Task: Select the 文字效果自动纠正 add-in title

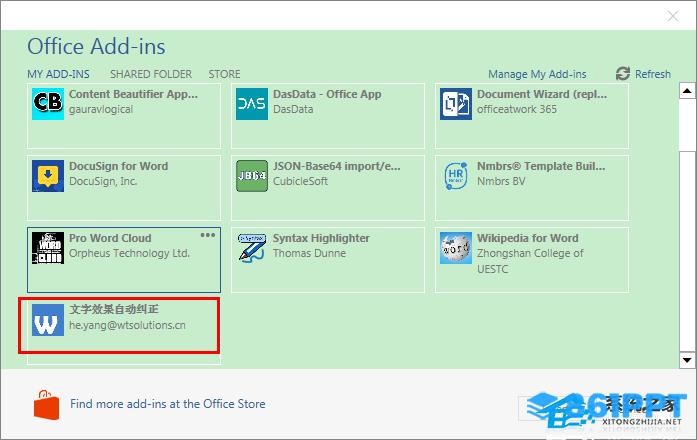Action: 114,309
